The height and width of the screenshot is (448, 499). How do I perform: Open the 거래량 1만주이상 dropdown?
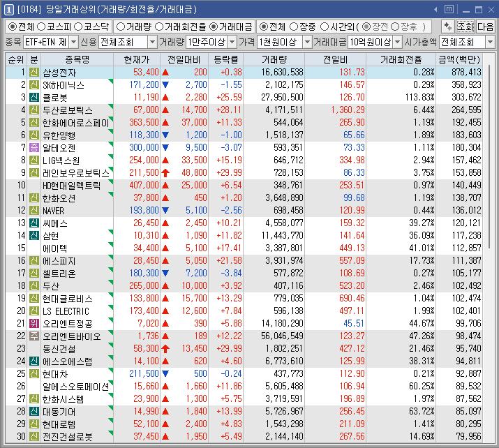232,42
